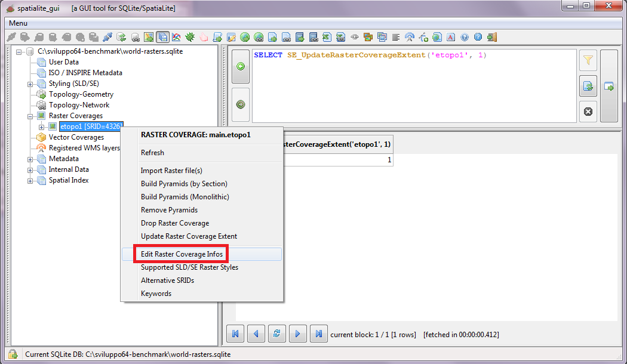627x364 pixels.
Task: Select Registered WMS layers item
Action: (84, 148)
